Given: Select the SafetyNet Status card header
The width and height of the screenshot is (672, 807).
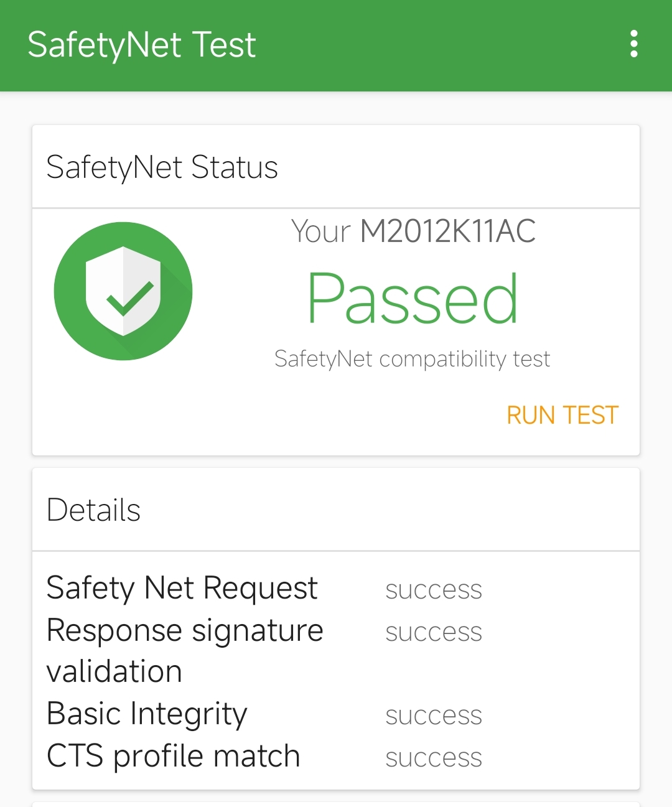Looking at the screenshot, I should tap(336, 167).
